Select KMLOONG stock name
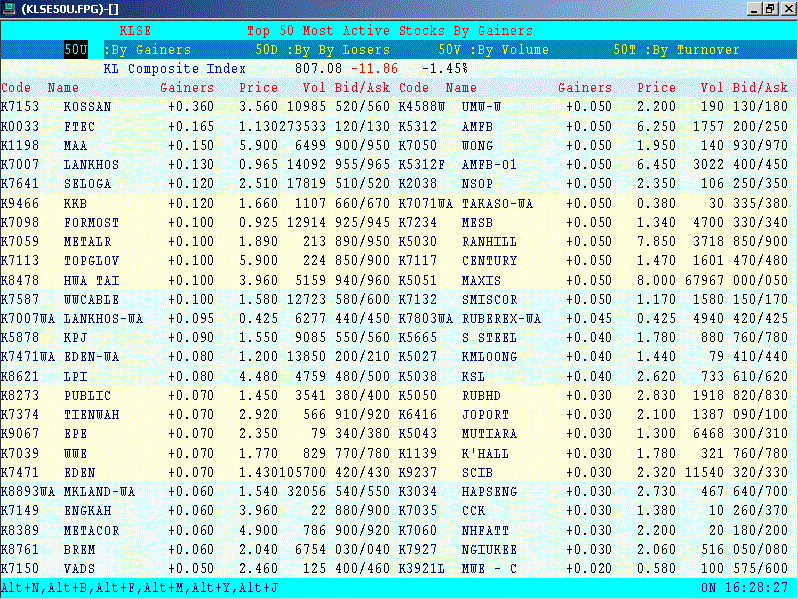 pos(489,357)
